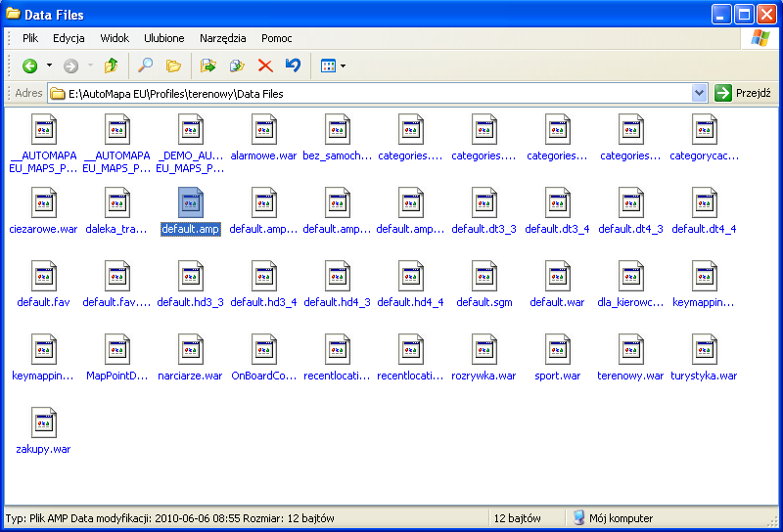This screenshot has width=783, height=532.
Task: Click the Move To folder toolbar icon
Action: point(207,66)
